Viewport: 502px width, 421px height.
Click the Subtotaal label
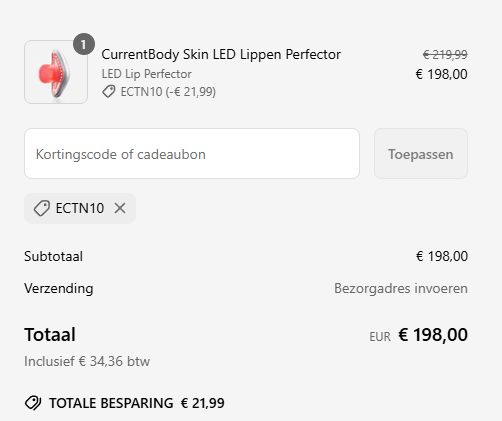[53, 256]
